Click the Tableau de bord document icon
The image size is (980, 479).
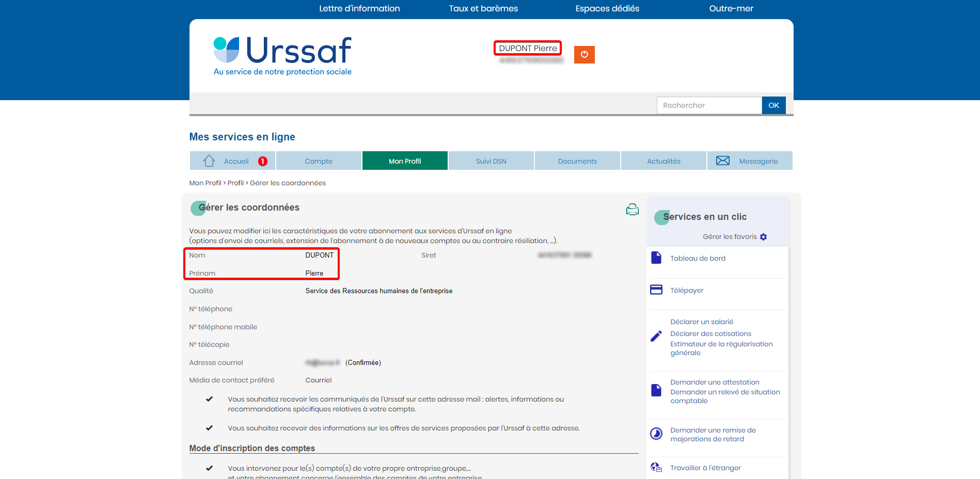(x=656, y=258)
